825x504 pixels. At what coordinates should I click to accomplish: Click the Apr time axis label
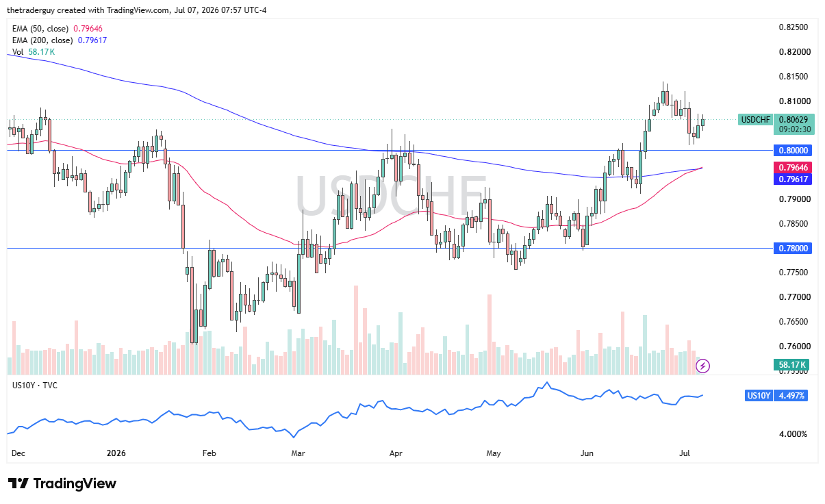(x=396, y=453)
